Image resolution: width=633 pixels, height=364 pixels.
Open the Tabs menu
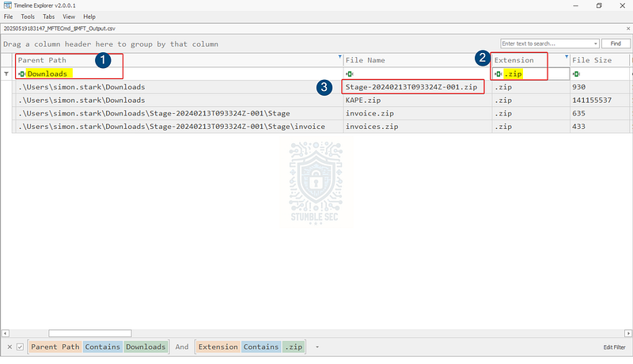(48, 17)
